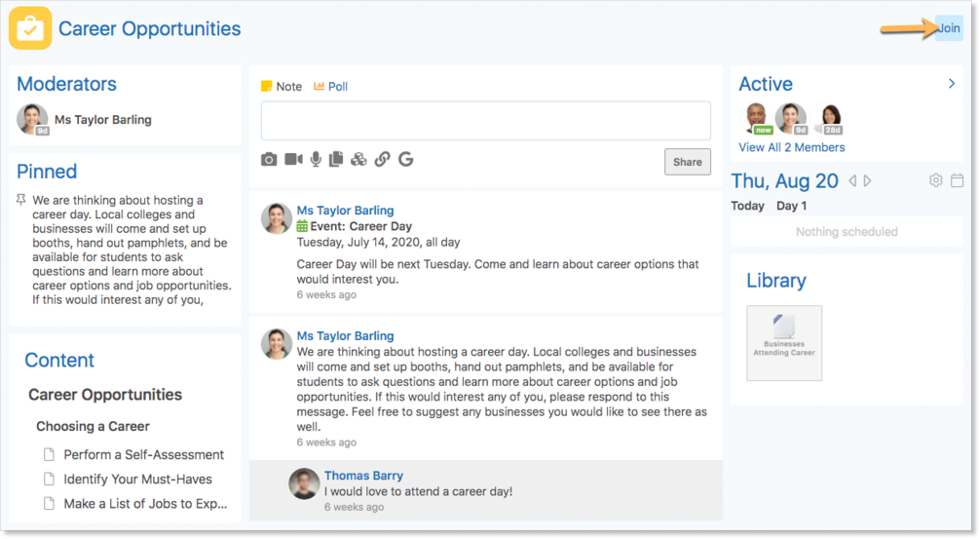Click in the note text field
Image resolution: width=980 pixels, height=539 pixels.
485,121
